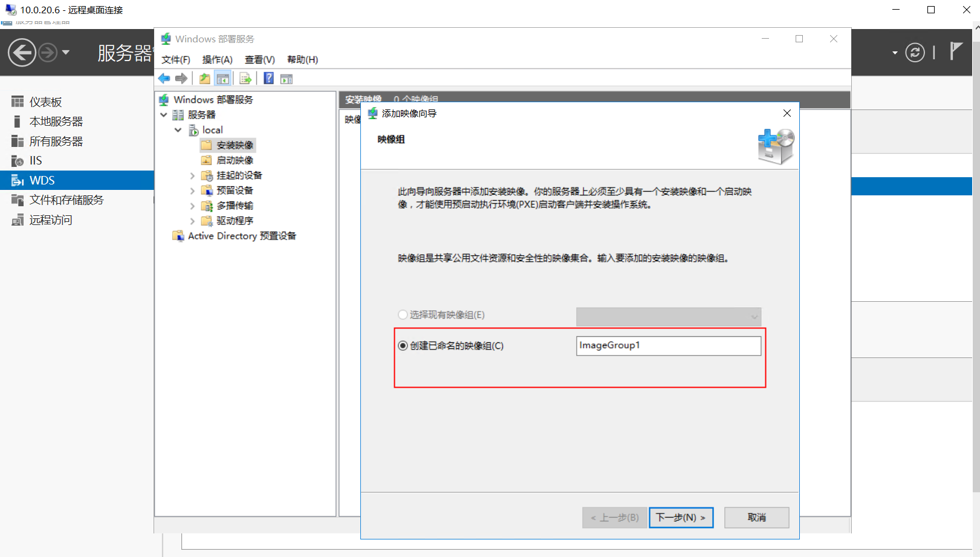This screenshot has width=980, height=557.
Task: Click 取消 button in wizard
Action: tap(757, 518)
